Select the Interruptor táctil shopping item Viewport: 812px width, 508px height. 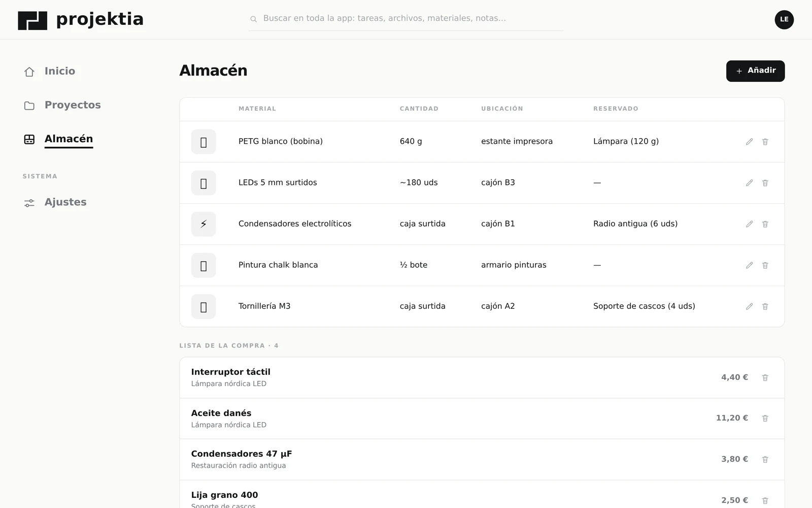(x=482, y=377)
